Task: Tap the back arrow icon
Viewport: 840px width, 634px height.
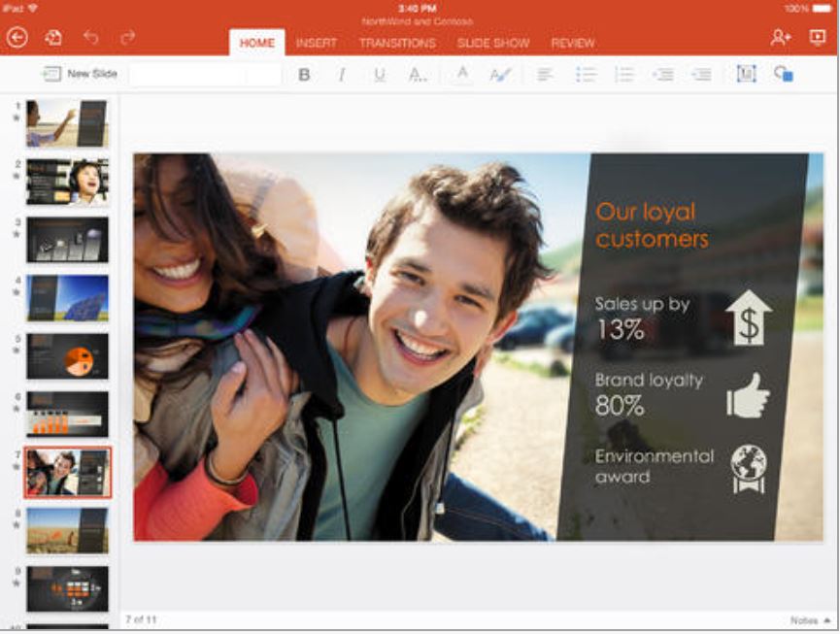Action: pyautogui.click(x=17, y=38)
